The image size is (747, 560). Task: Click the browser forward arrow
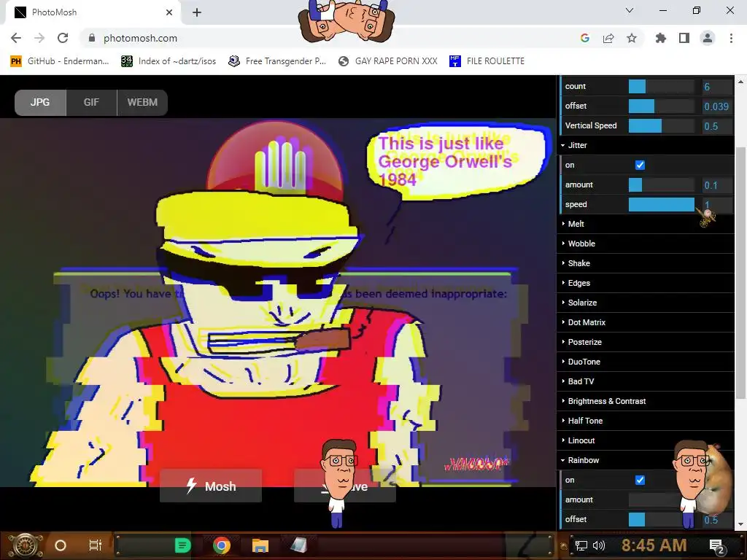pyautogui.click(x=39, y=38)
